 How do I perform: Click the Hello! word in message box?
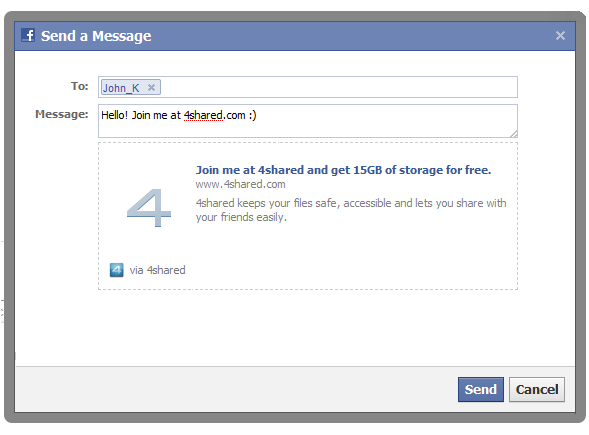coord(115,115)
